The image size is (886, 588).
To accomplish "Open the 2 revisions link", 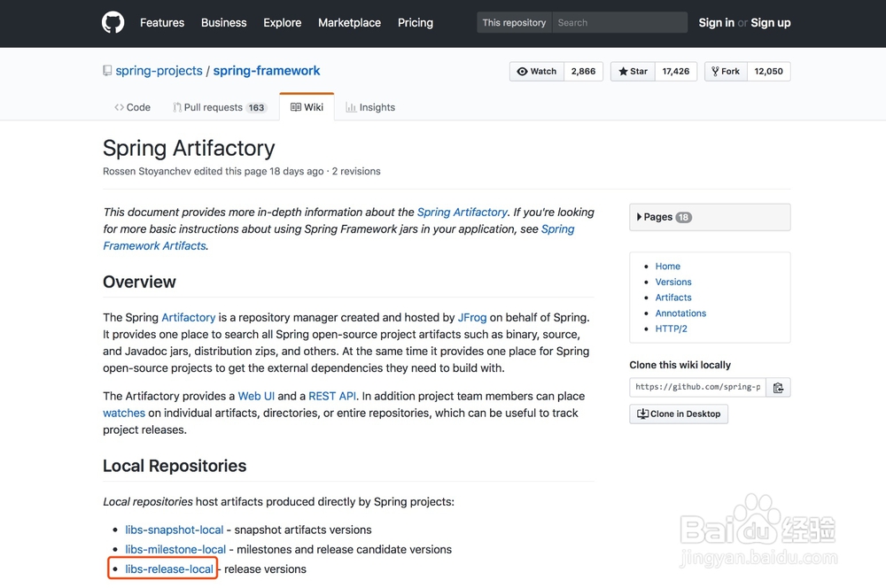I will point(356,171).
